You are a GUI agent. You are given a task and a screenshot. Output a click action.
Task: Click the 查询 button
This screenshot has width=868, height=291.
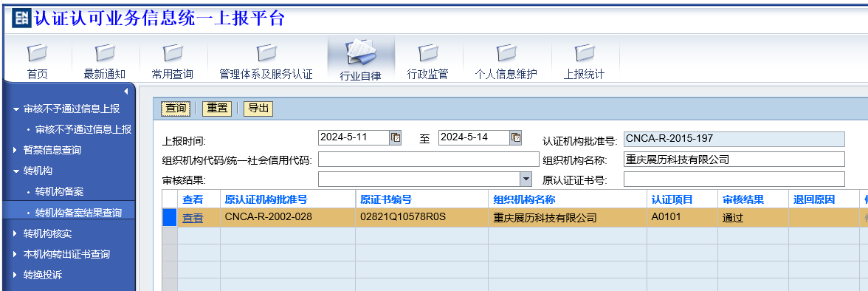[x=176, y=109]
